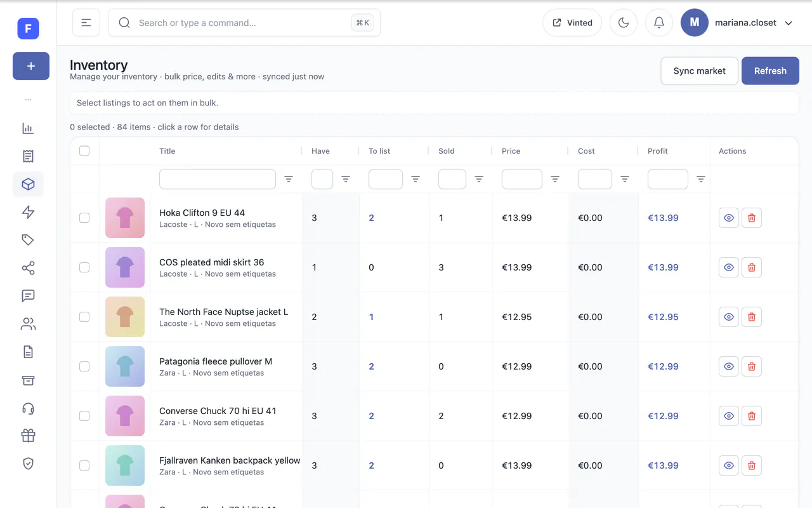This screenshot has width=812, height=508.
Task: Open the Vinted external link
Action: tap(572, 23)
